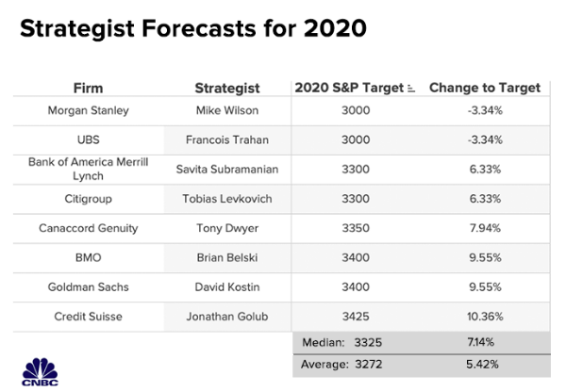Click the Strategist Forecasts for 2020 title
This screenshot has width=566, height=392.
[x=193, y=28]
